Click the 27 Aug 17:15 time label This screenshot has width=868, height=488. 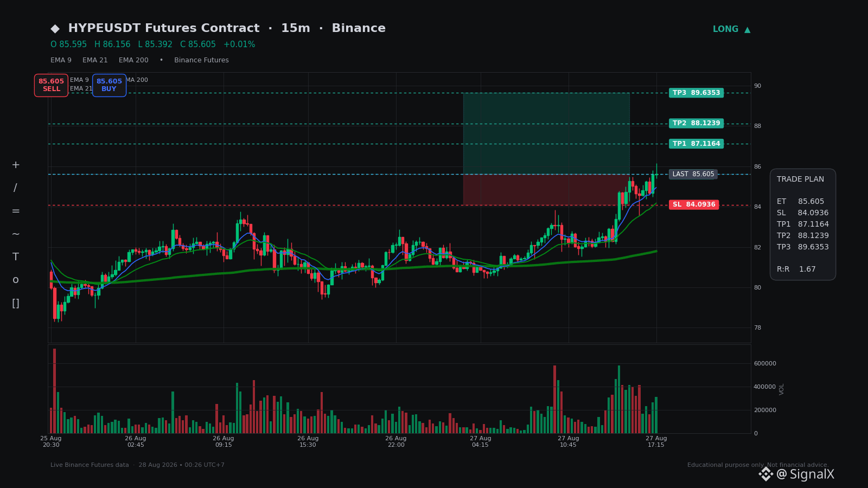click(656, 442)
